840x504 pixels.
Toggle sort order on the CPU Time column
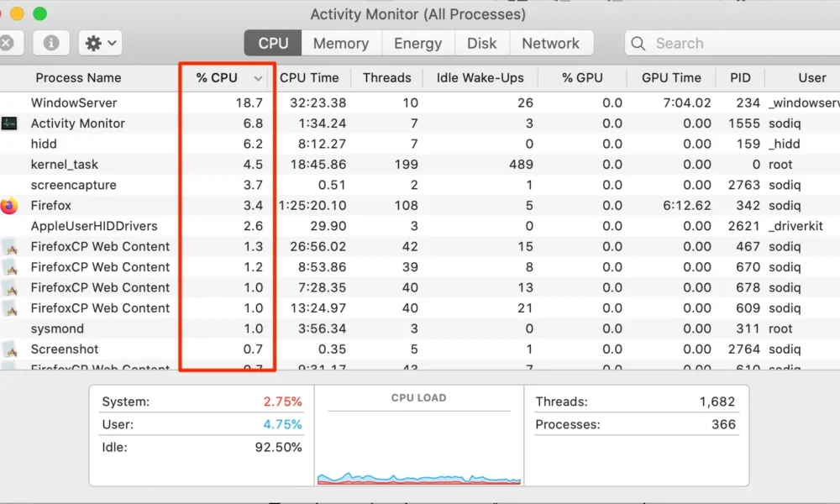pyautogui.click(x=311, y=77)
